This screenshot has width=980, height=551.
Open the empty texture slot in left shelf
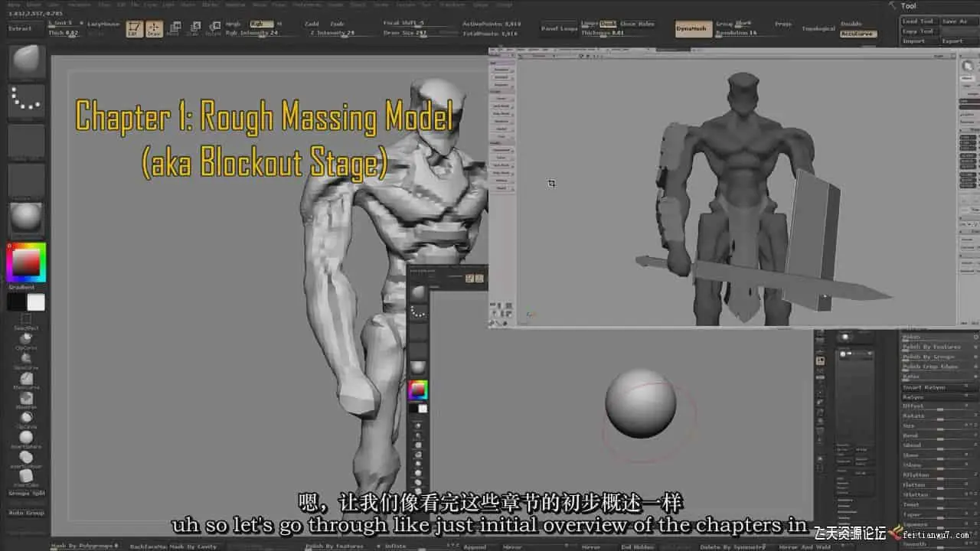26,181
